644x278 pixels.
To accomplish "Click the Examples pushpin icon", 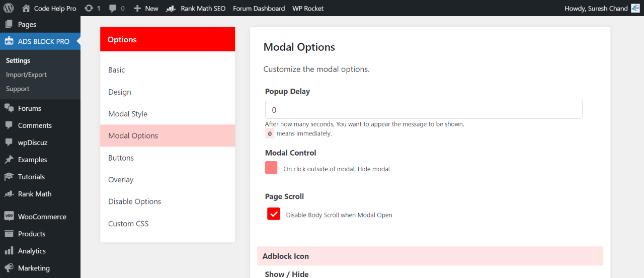I will [x=9, y=160].
